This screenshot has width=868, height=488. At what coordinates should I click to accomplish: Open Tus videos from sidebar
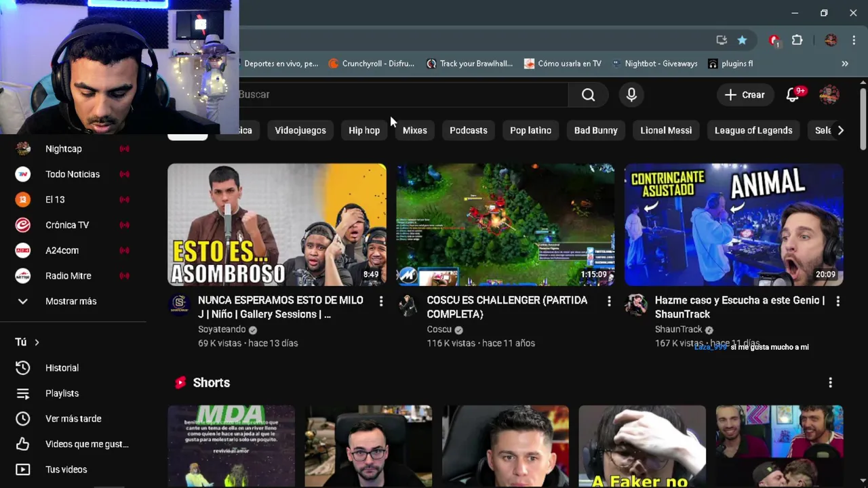pos(73,469)
